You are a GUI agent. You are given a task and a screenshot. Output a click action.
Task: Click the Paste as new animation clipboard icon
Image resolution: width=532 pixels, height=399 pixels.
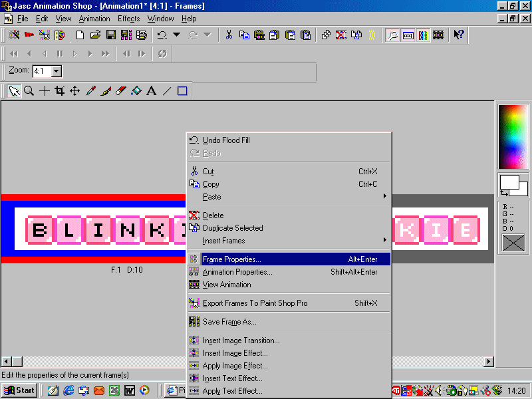click(x=259, y=35)
